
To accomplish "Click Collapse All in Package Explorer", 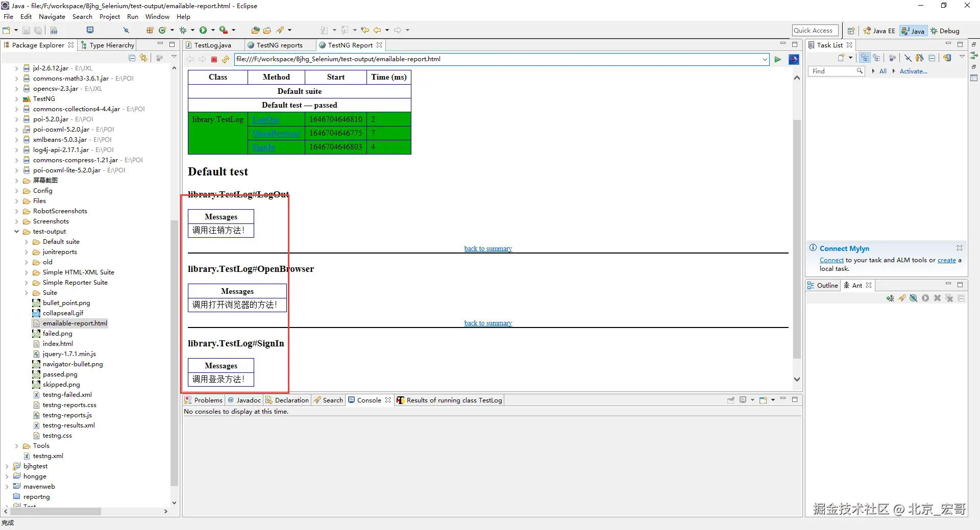I will [x=132, y=58].
